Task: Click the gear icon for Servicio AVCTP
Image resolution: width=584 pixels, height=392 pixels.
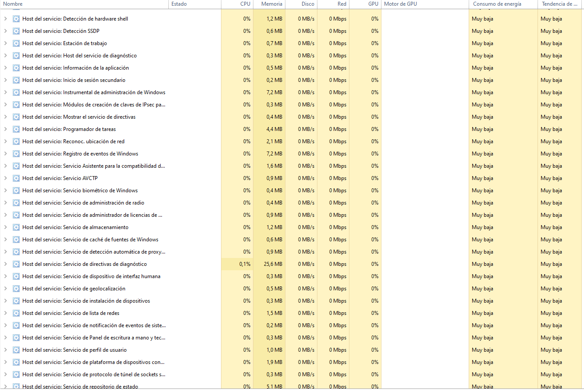Action: click(16, 178)
